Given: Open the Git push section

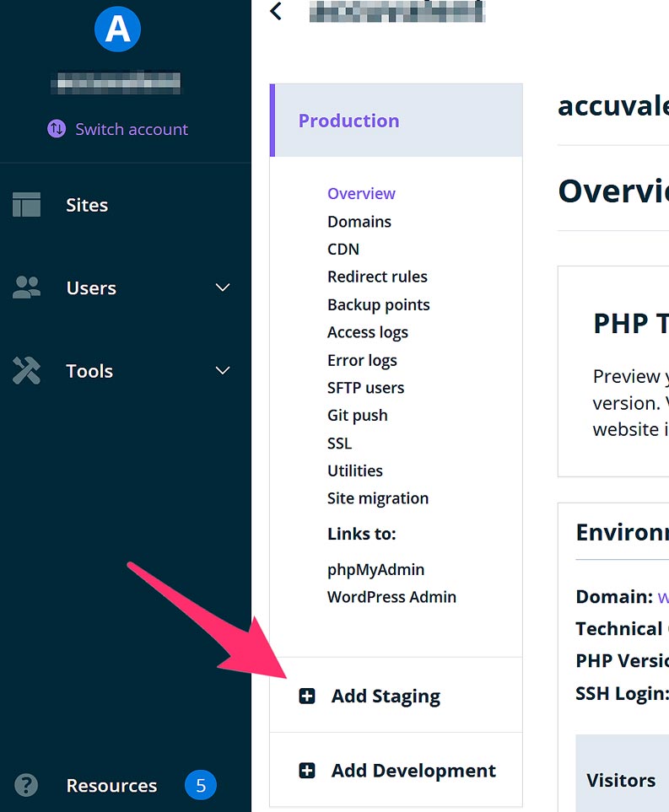Looking at the screenshot, I should (x=357, y=415).
